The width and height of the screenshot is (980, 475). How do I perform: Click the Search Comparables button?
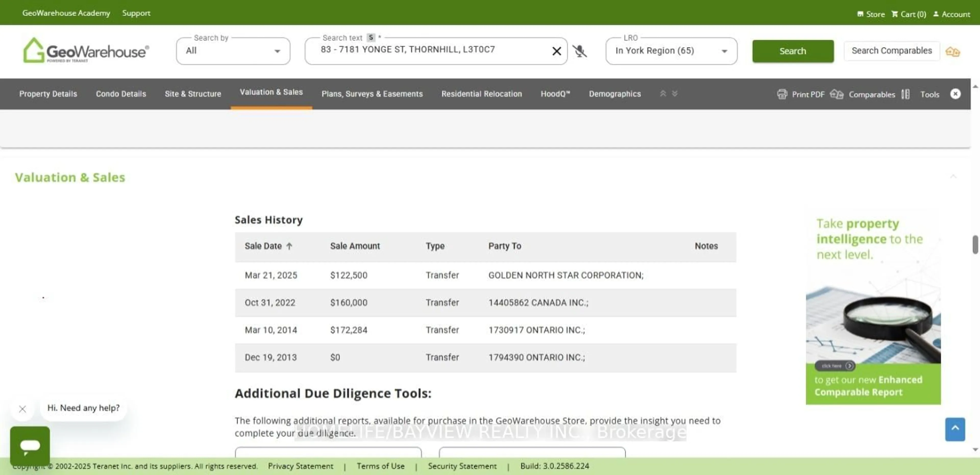point(892,51)
